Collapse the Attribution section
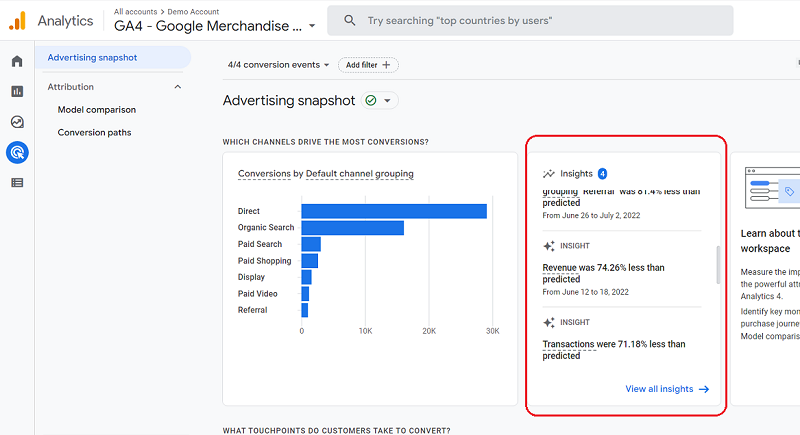 [x=178, y=87]
